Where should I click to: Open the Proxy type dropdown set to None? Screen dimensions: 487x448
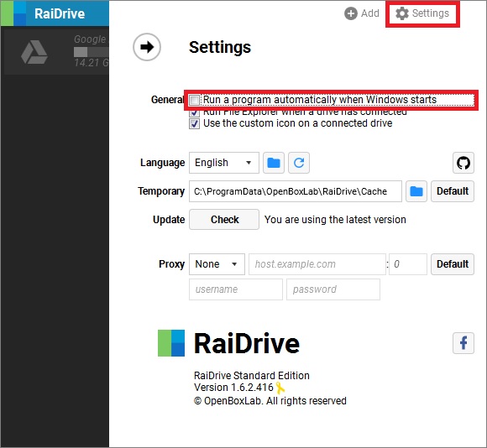click(217, 264)
